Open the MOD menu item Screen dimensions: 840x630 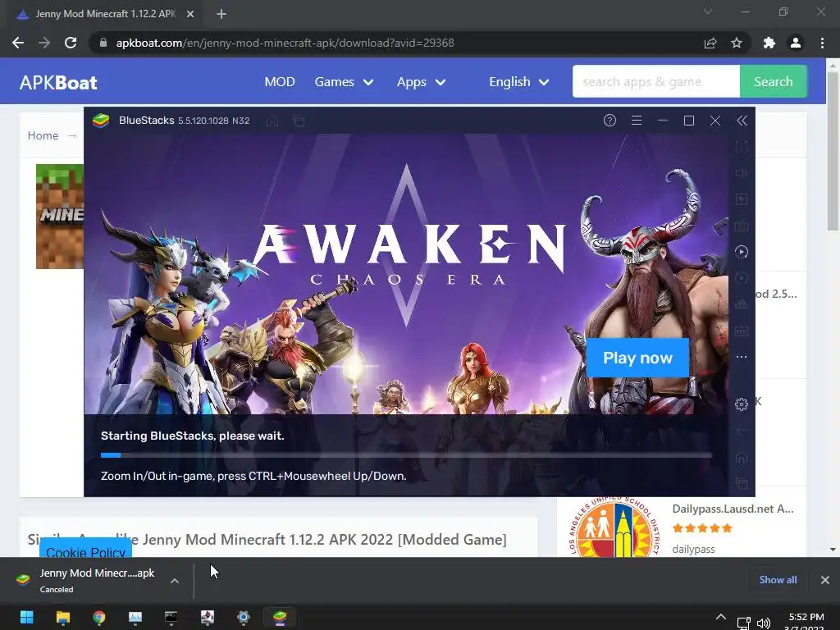280,81
